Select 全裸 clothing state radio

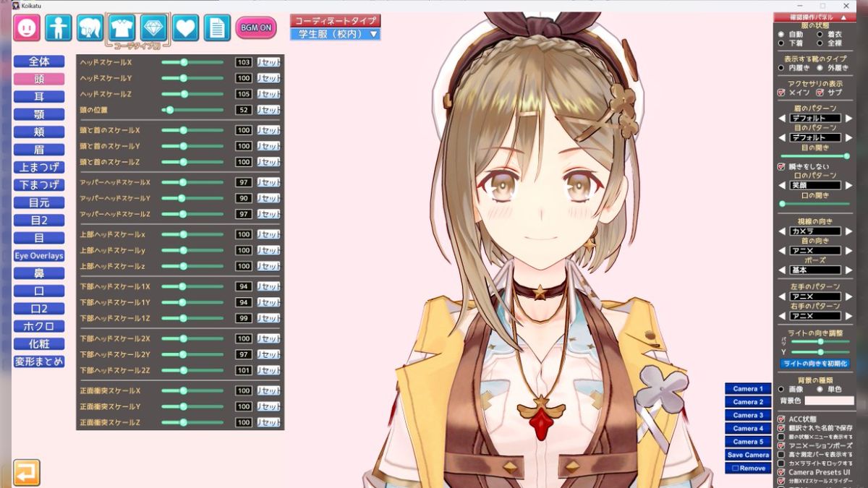[820, 43]
